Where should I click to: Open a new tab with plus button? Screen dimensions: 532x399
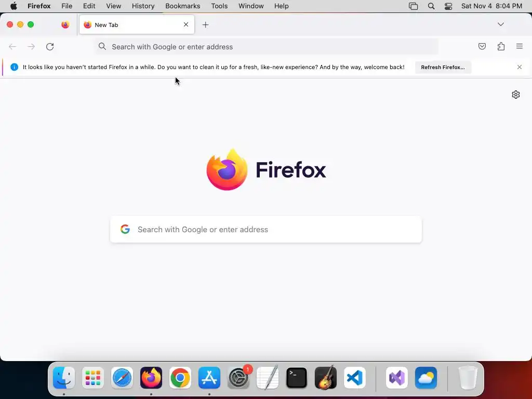[205, 25]
